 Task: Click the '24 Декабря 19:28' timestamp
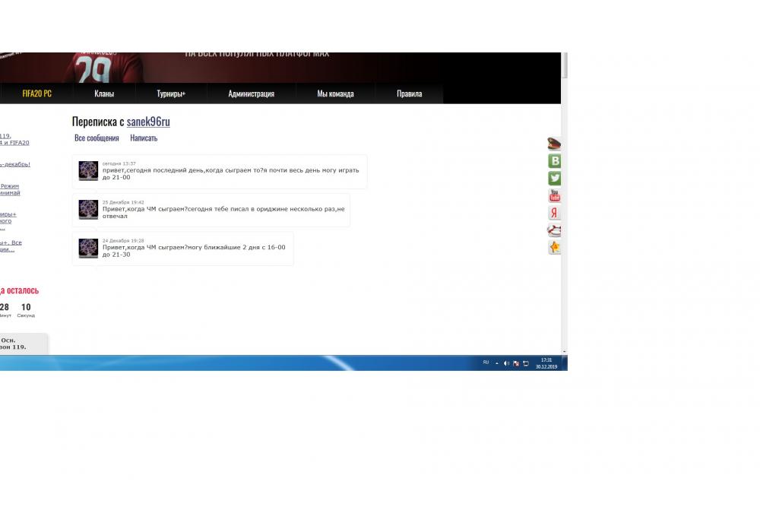point(123,241)
